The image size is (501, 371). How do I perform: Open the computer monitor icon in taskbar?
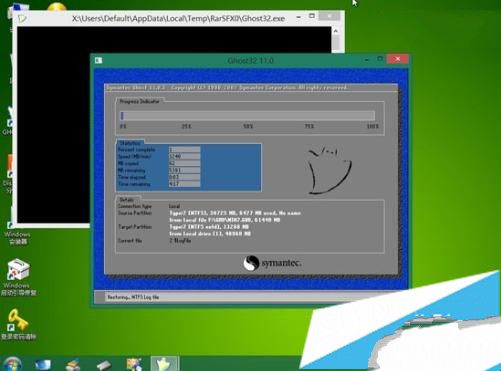[x=43, y=365]
